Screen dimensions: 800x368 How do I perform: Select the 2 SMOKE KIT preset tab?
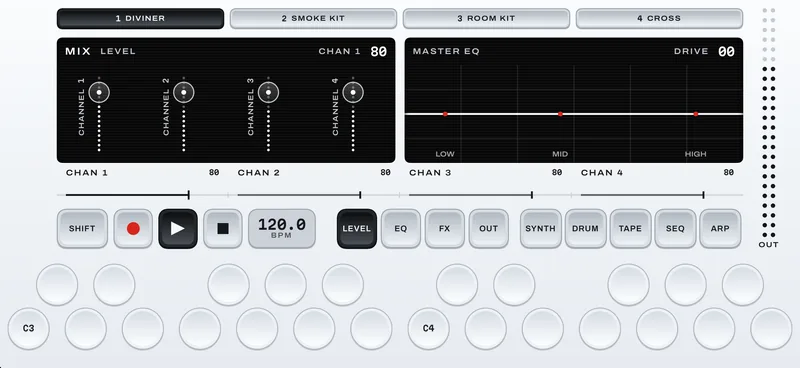pos(313,18)
